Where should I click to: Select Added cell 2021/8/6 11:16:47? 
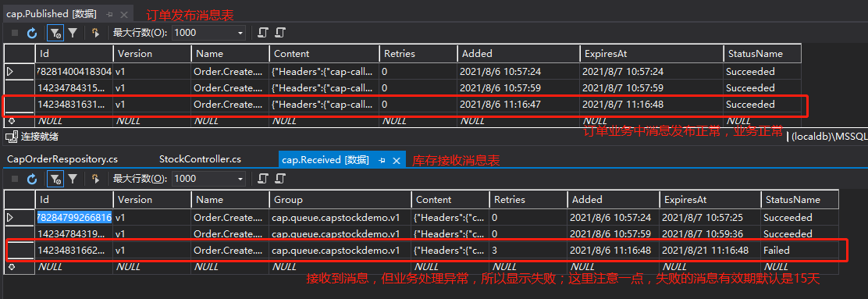518,104
